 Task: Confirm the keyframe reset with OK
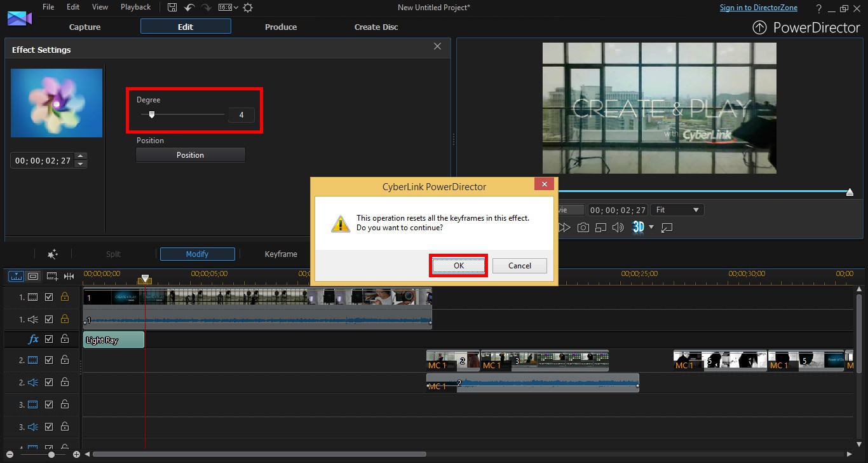[459, 266]
